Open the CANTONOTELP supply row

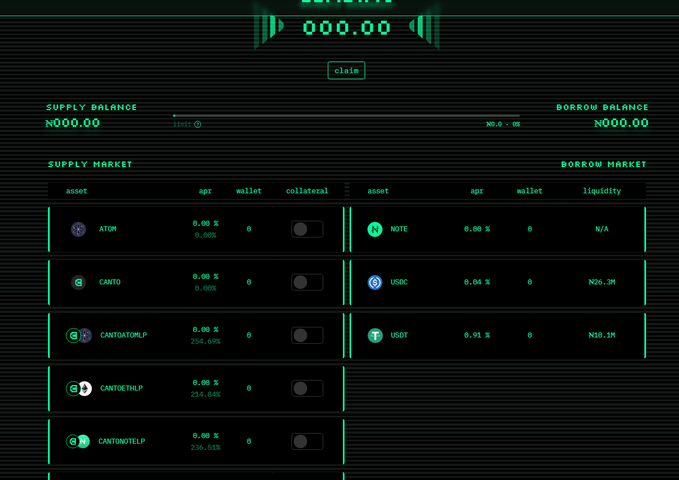coord(196,441)
